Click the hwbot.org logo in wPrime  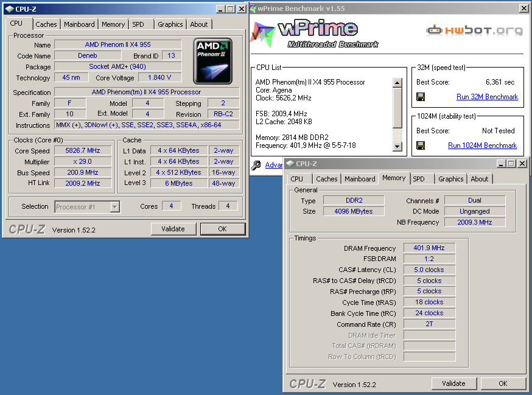coord(475,30)
